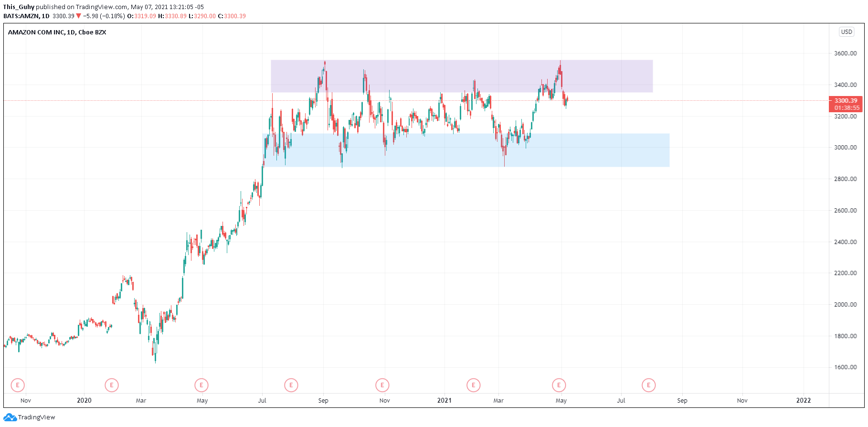868x427 pixels.
Task: Click the This_Guhy author name
Action: tap(19, 7)
